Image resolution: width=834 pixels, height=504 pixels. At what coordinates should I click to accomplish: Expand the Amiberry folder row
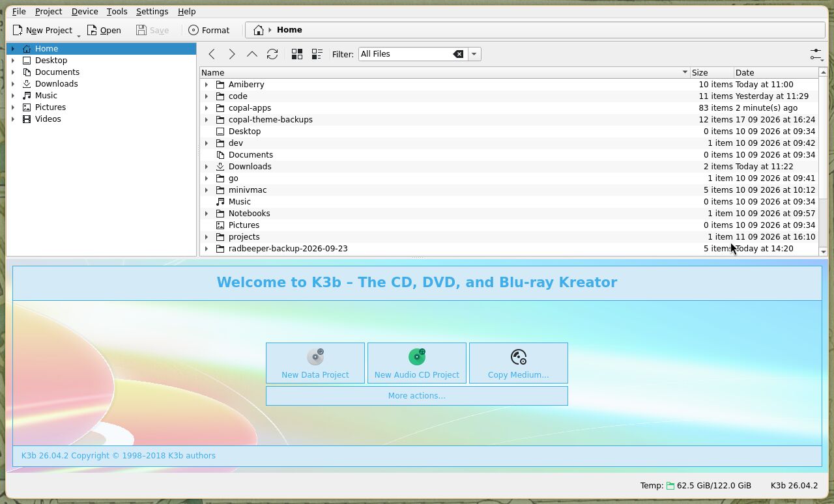pyautogui.click(x=207, y=85)
